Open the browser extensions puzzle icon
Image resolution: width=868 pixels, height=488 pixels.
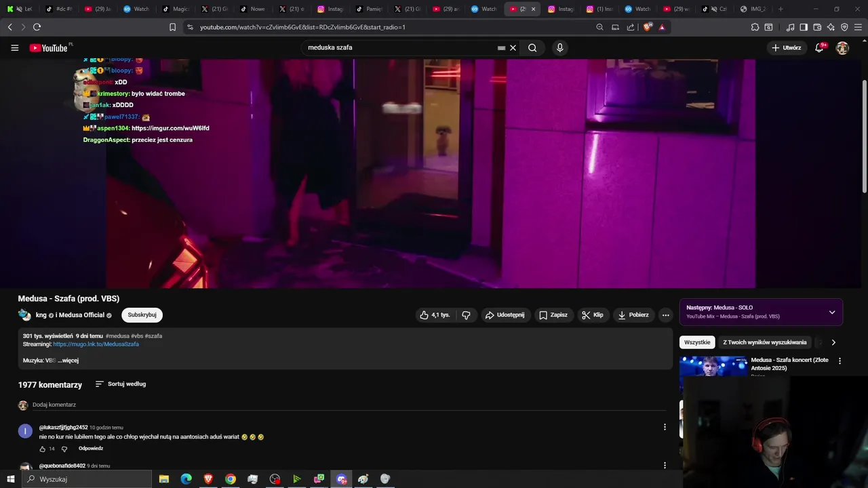[755, 27]
